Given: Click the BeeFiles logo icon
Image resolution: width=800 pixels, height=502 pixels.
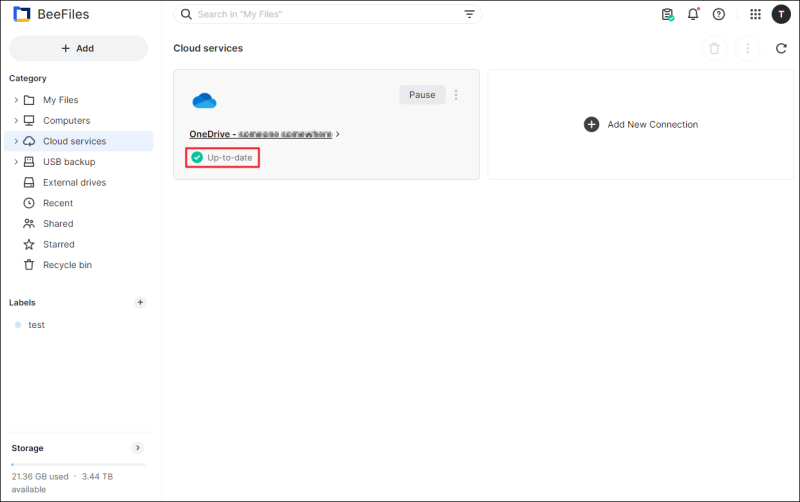Looking at the screenshot, I should point(21,14).
